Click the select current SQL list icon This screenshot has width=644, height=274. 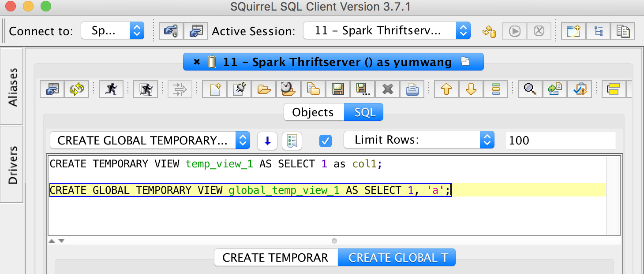click(496, 89)
